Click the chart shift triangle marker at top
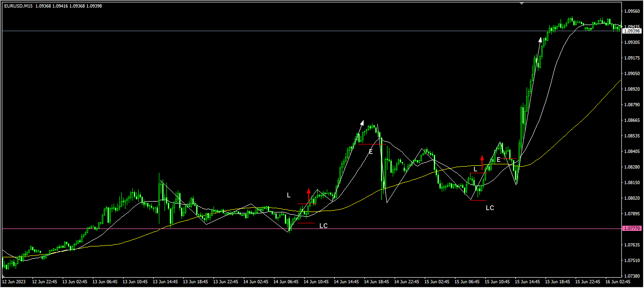This screenshot has height=288, width=644. pyautogui.click(x=521, y=3)
